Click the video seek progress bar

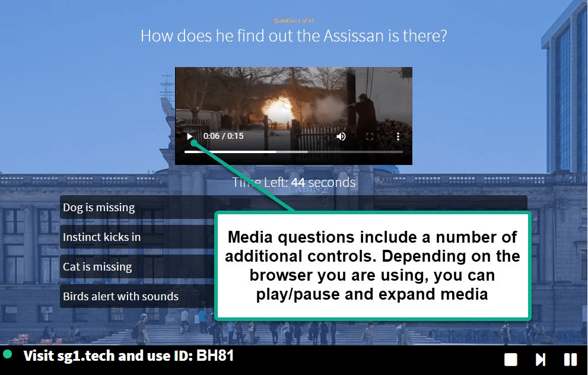coord(294,151)
